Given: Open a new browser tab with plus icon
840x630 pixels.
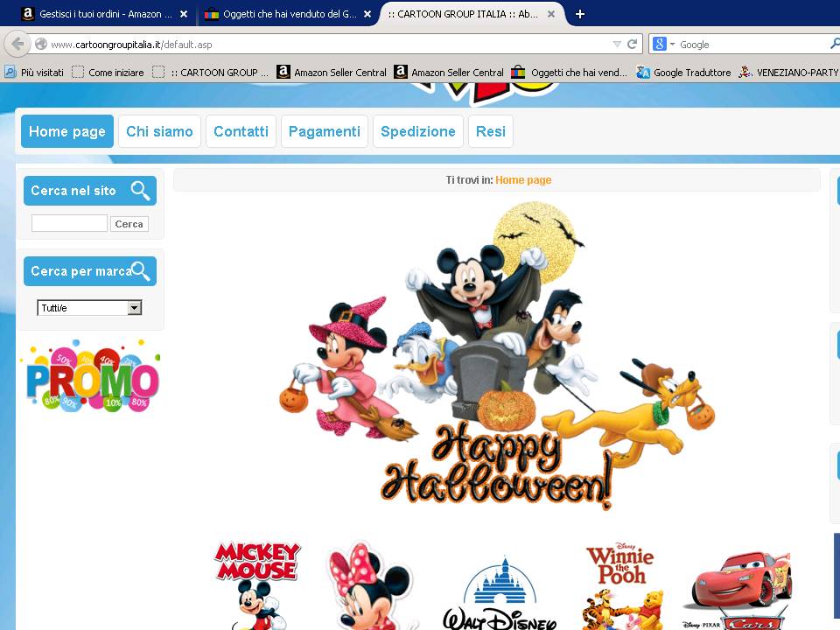Looking at the screenshot, I should coord(579,14).
